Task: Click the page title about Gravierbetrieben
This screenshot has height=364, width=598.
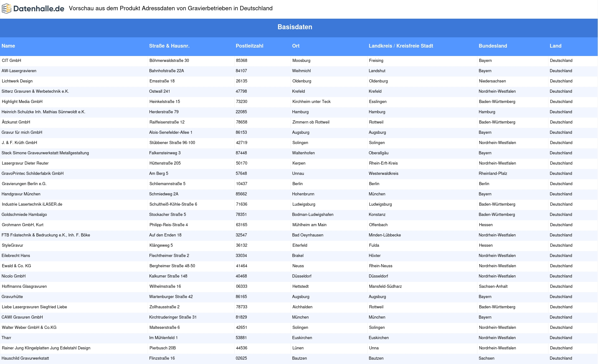Action: (x=171, y=8)
